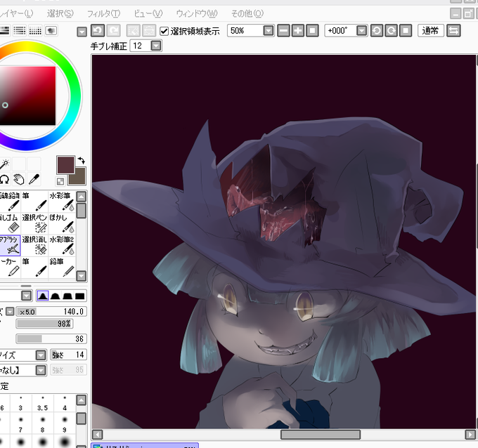This screenshot has width=478, height=448.
Task: Click the 通常 mode button
Action: pyautogui.click(x=430, y=31)
